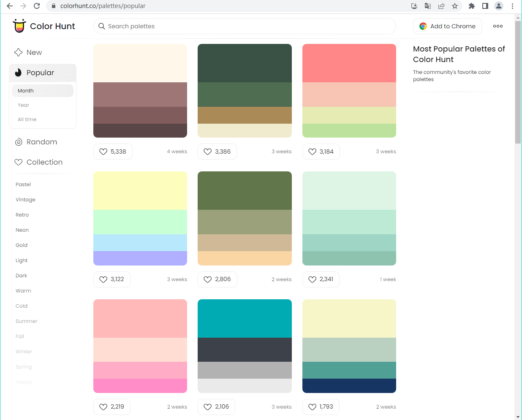Open the Pastel tag link
Viewport: 522px width, 420px height.
(23, 184)
